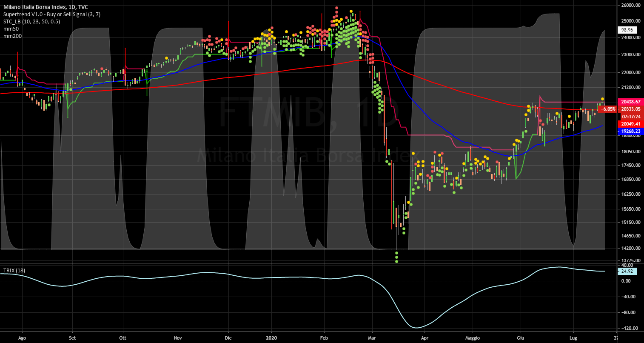
Task: Click the 18050.00 price axis label
Action: click(x=631, y=151)
